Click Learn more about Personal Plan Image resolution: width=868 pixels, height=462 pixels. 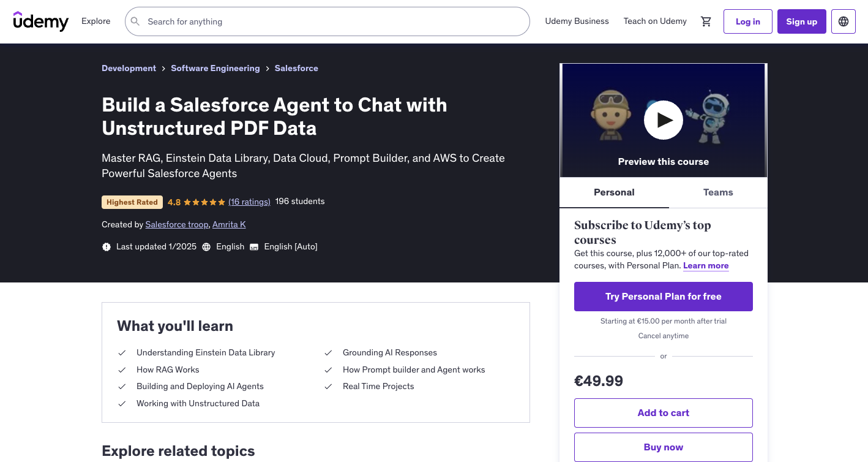705,265
